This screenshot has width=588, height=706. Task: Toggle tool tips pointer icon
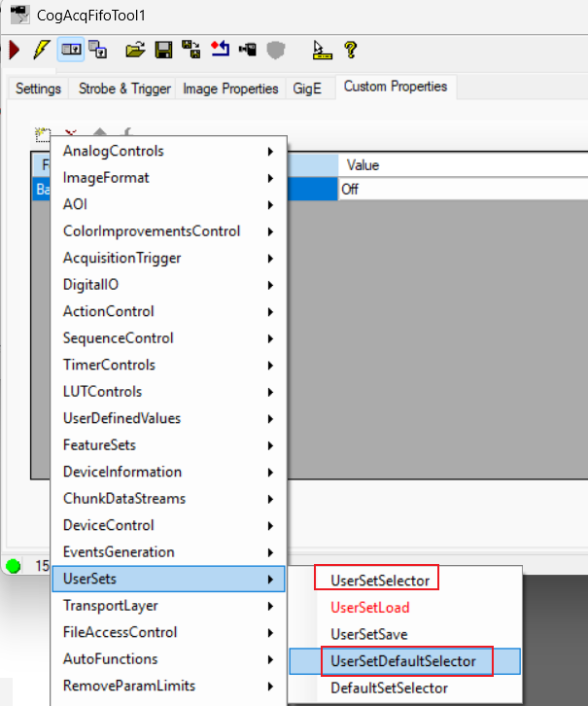322,50
